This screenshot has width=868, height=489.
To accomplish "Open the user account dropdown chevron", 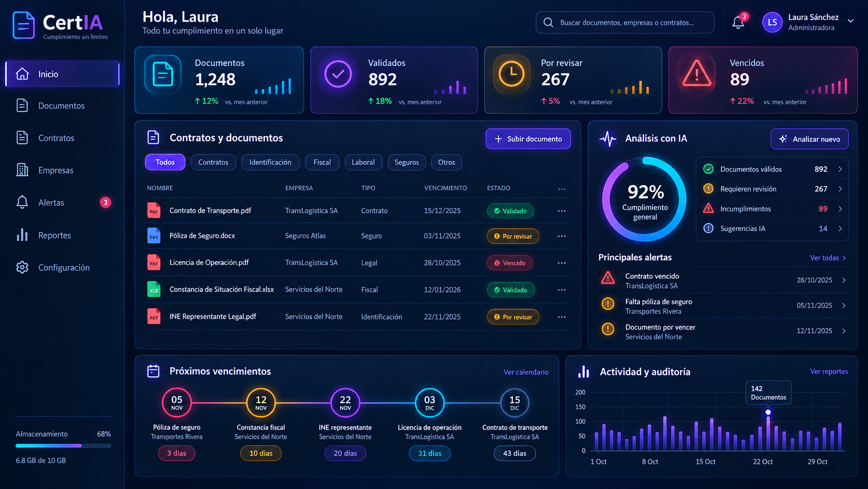I will [850, 21].
